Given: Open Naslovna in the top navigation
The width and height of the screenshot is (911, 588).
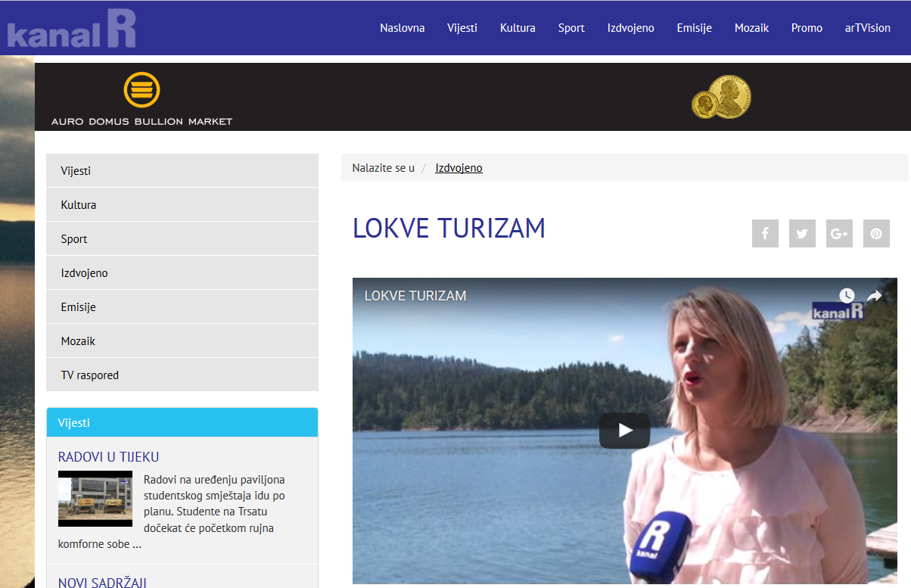Looking at the screenshot, I should [402, 28].
